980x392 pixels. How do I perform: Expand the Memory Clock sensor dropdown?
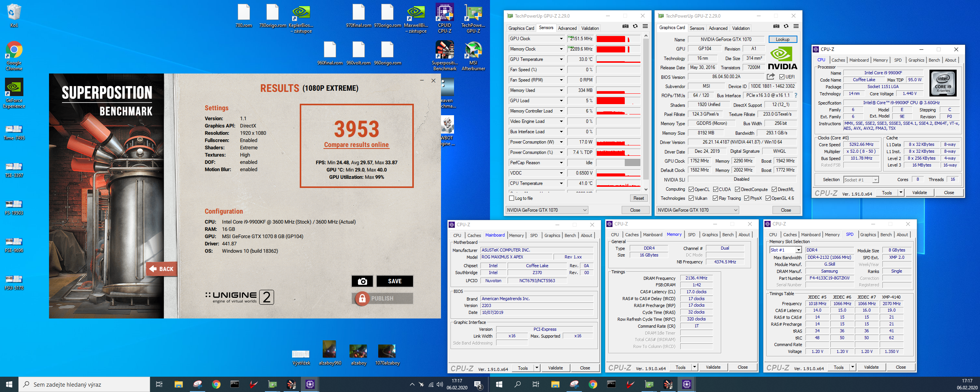click(x=561, y=49)
